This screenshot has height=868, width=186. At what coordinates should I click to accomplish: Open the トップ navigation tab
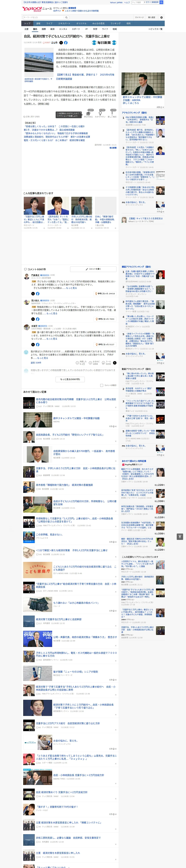coord(27,23)
